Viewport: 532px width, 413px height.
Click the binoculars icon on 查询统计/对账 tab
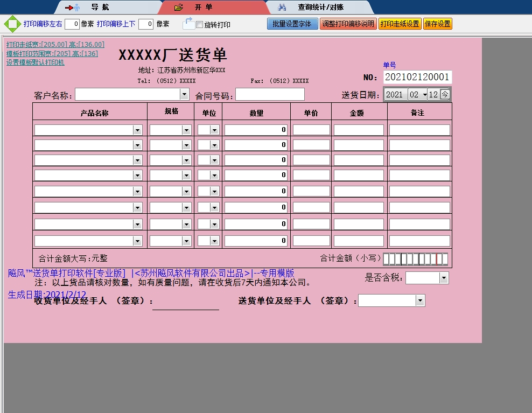coord(282,7)
